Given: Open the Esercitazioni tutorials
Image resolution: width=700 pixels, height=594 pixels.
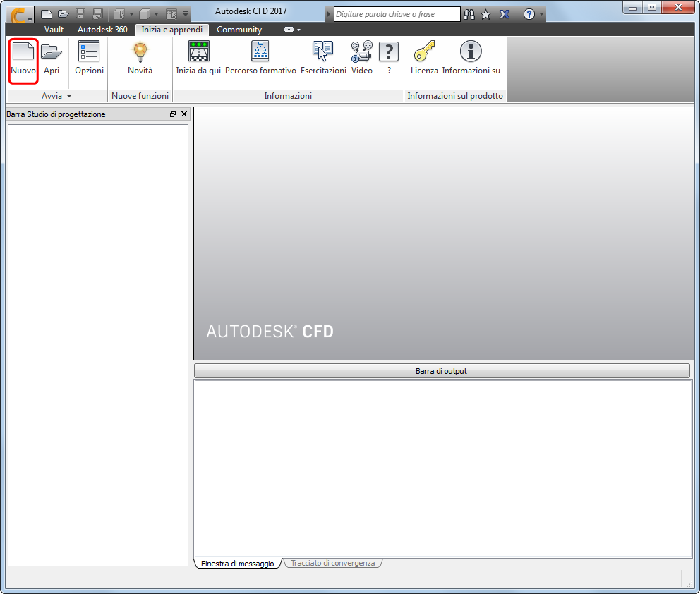Looking at the screenshot, I should point(323,58).
